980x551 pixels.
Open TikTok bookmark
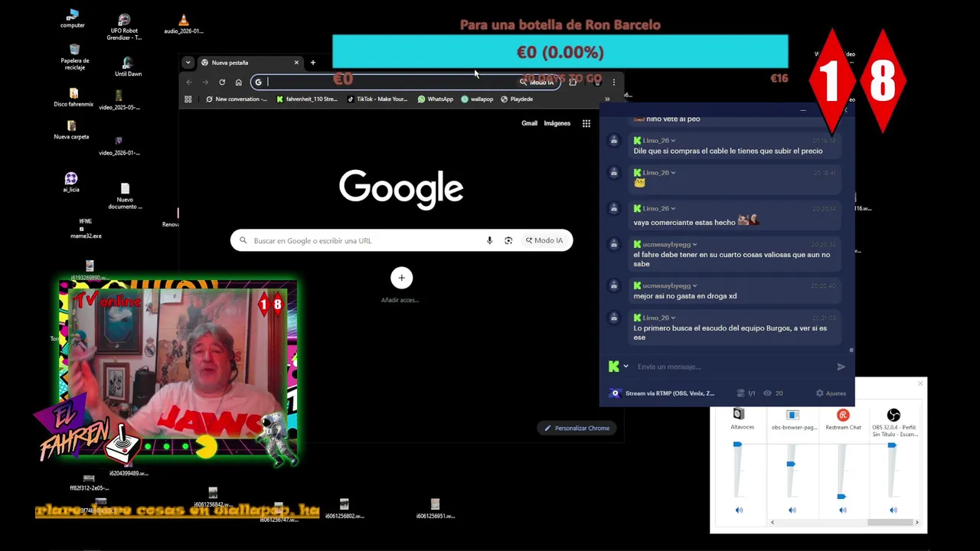(377, 99)
